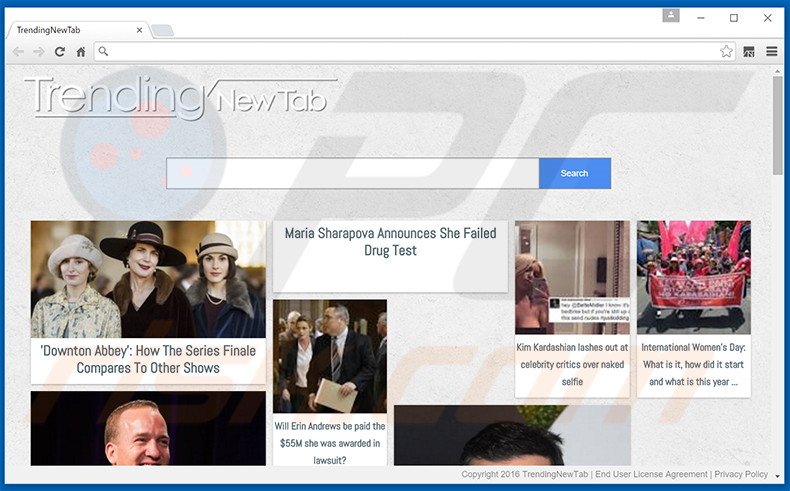The image size is (790, 491).
Task: Open the 'Downton Abbey' series finale headline
Action: (x=148, y=359)
